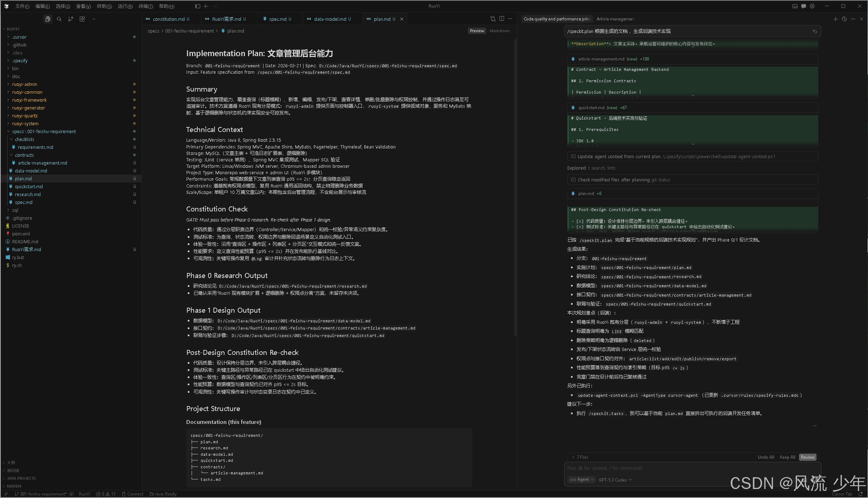Open the Source Control view icon
The width and height of the screenshot is (868, 498).
(71, 19)
